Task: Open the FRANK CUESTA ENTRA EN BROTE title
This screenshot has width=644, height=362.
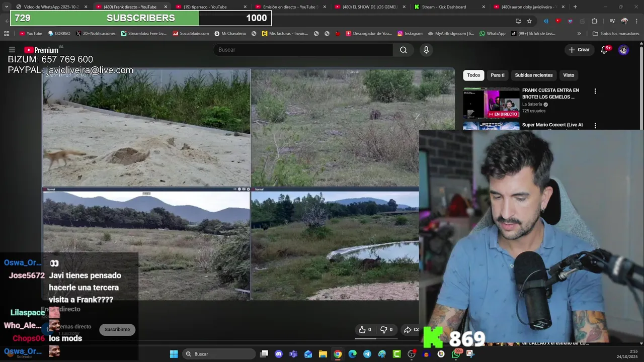Action: pos(550,94)
